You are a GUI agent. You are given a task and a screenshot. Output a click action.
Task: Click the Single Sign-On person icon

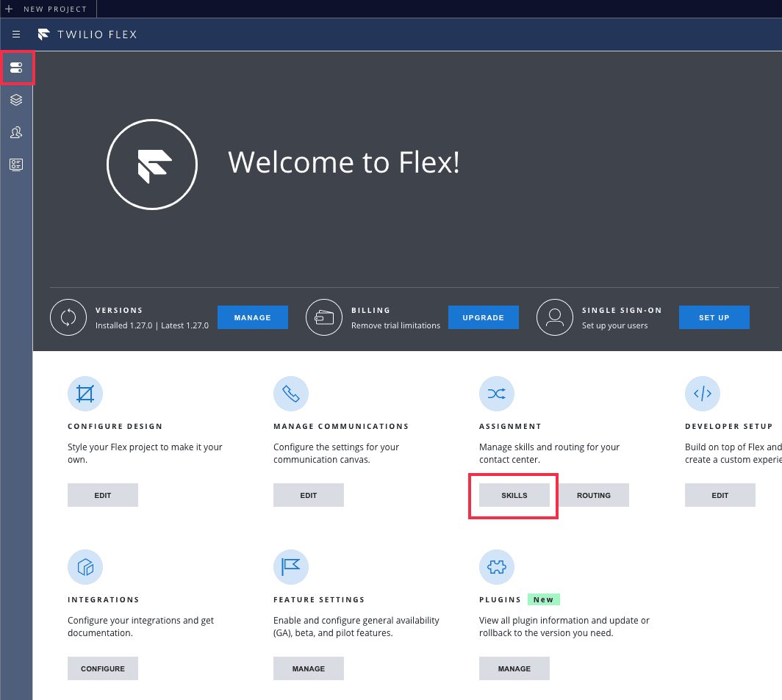click(555, 317)
